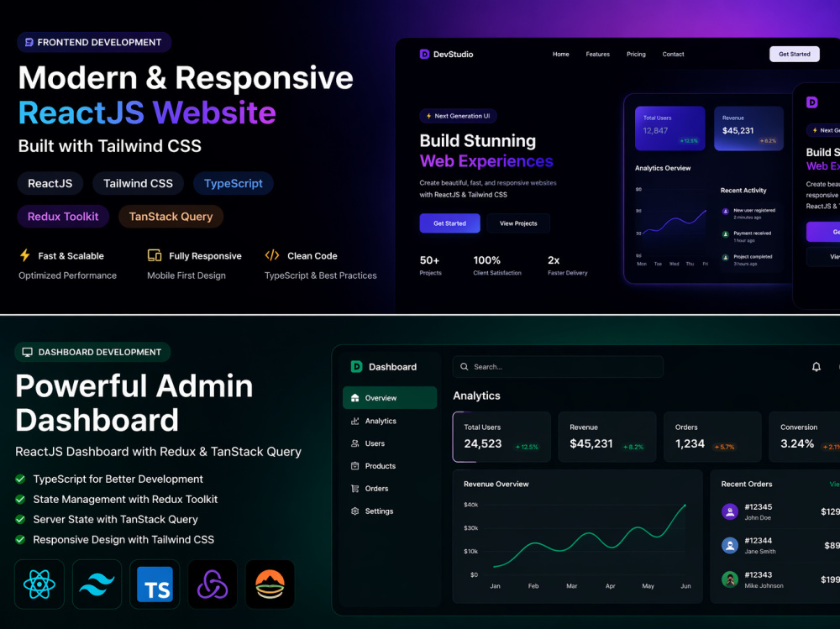The image size is (840, 629).
Task: Select Overview in dashboard sidebar
Action: [390, 397]
